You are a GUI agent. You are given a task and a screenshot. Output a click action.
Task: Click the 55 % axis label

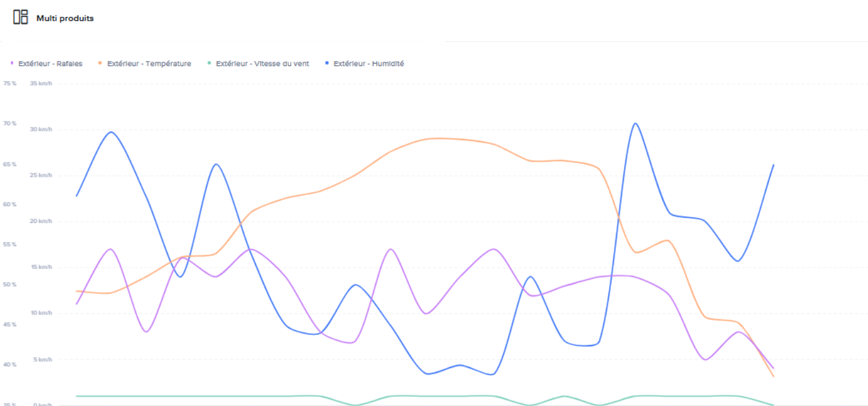(x=9, y=245)
